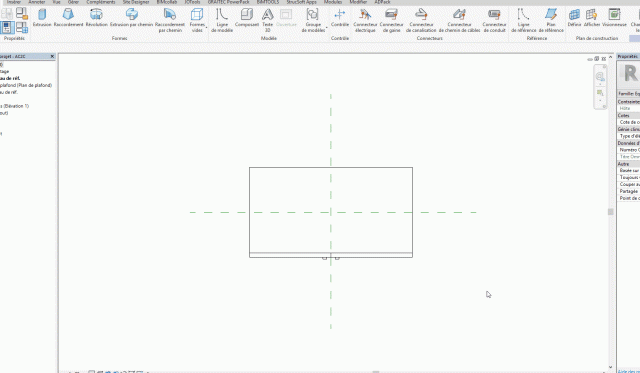
Task: Open the GRAITEC PowerPack ribbon tab
Action: click(228, 2)
